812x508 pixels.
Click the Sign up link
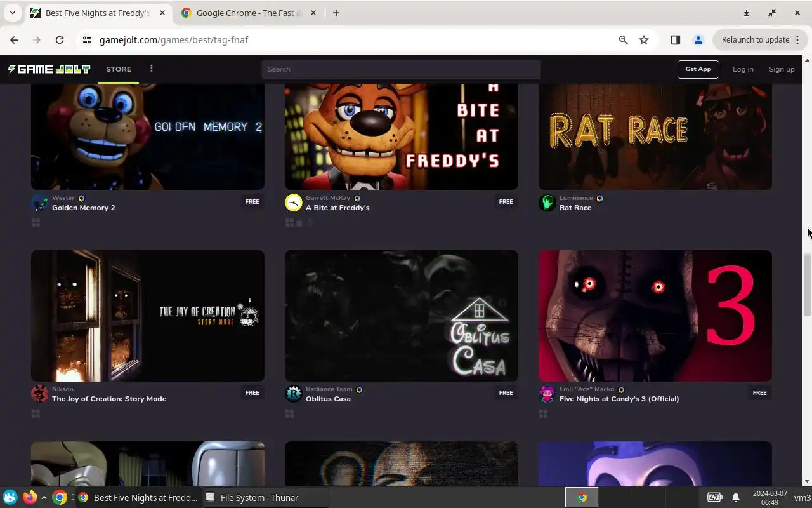point(782,69)
